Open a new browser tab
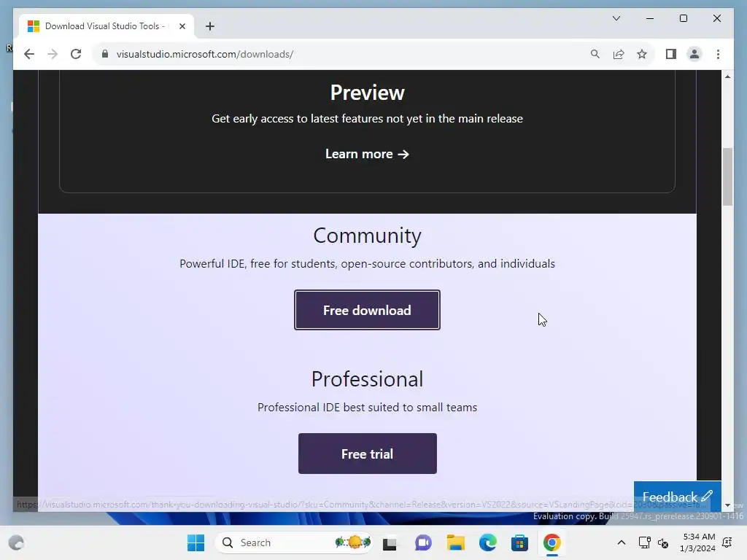The width and height of the screenshot is (747, 560). pyautogui.click(x=210, y=26)
